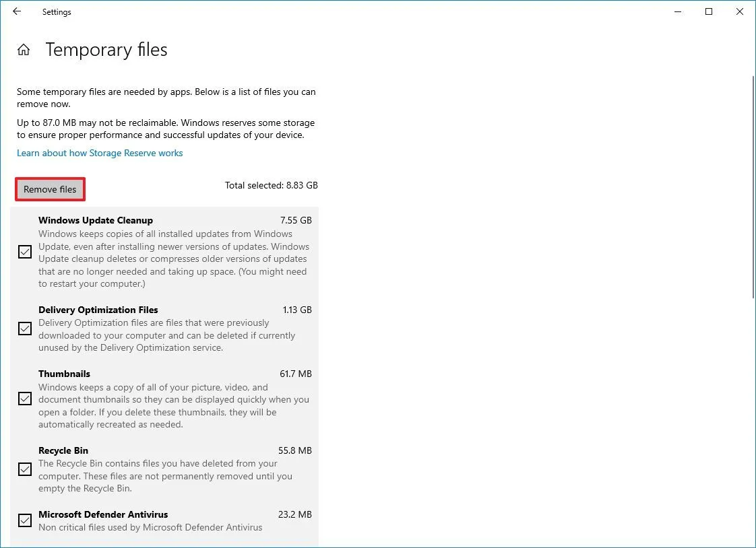The height and width of the screenshot is (548, 756).
Task: Click the back arrow icon
Action: coord(17,11)
